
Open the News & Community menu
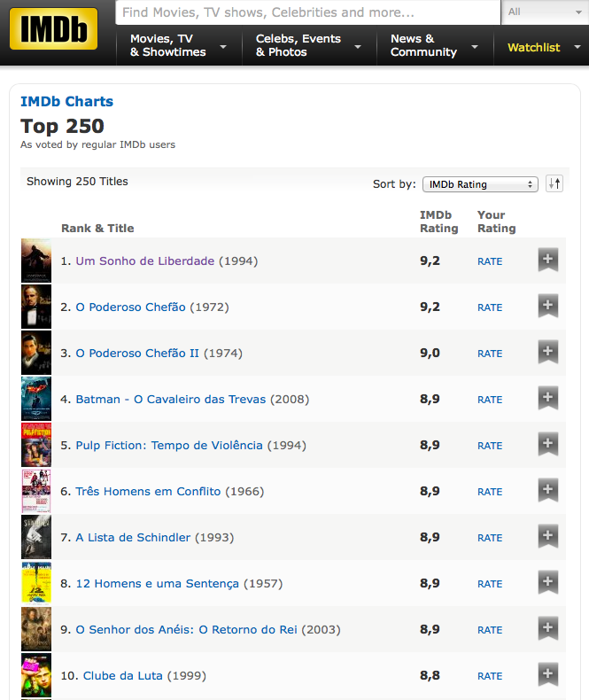pyautogui.click(x=434, y=46)
